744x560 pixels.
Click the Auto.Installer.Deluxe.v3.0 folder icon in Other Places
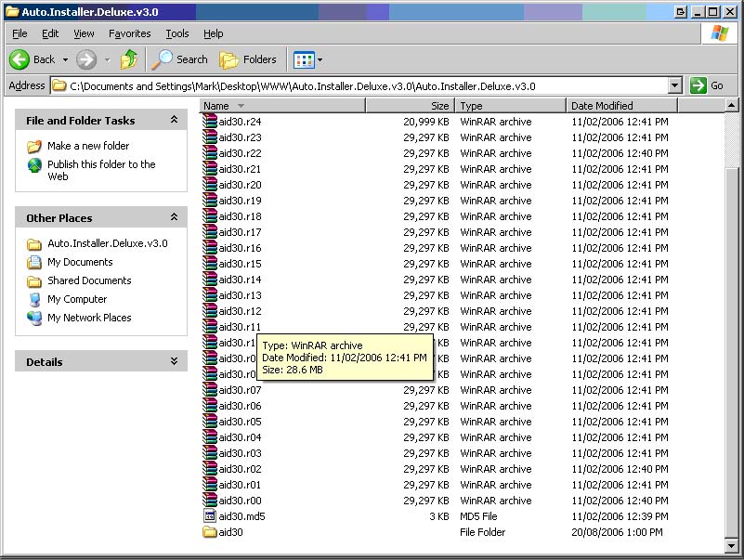[x=34, y=244]
